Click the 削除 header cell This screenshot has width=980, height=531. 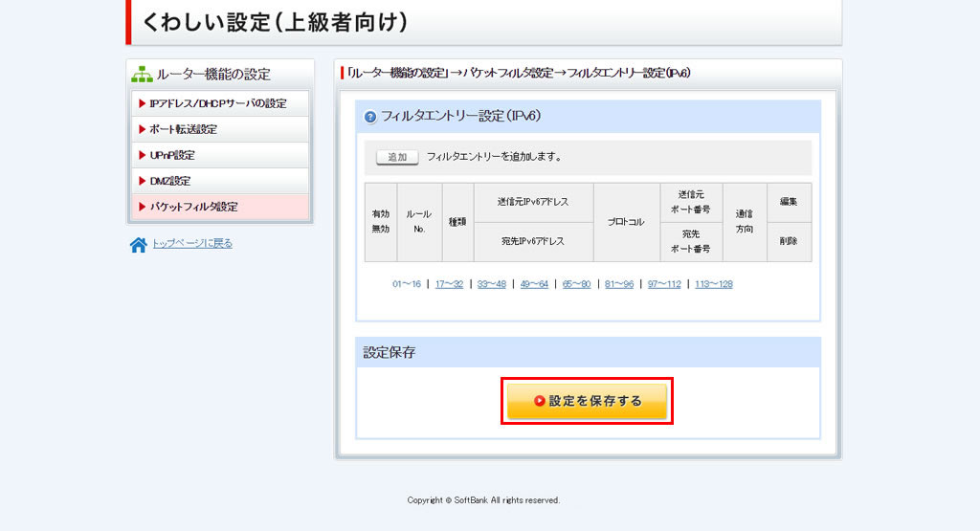point(789,241)
